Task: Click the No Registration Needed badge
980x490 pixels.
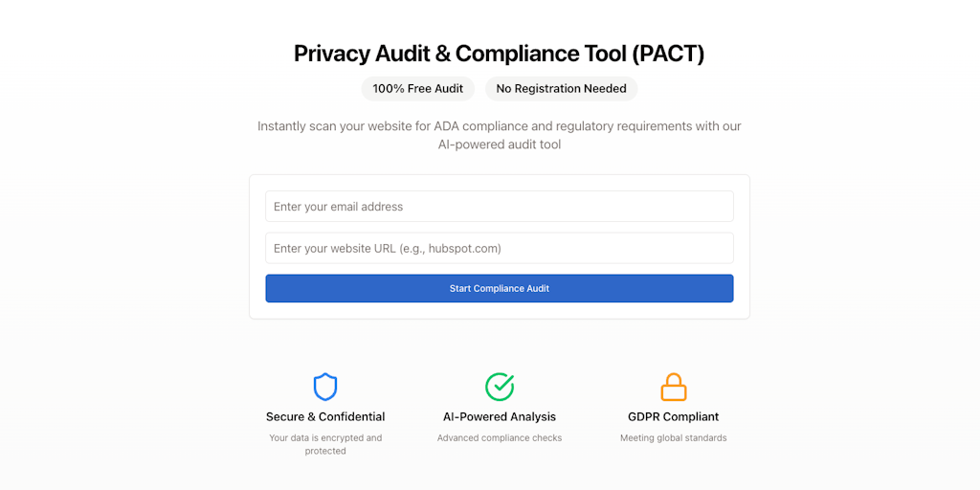Action: (561, 89)
